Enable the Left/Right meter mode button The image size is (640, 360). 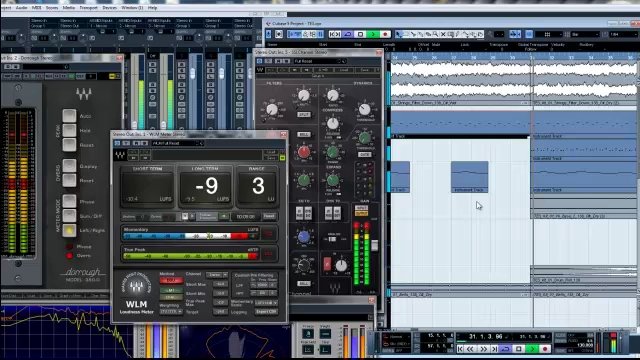(69, 230)
